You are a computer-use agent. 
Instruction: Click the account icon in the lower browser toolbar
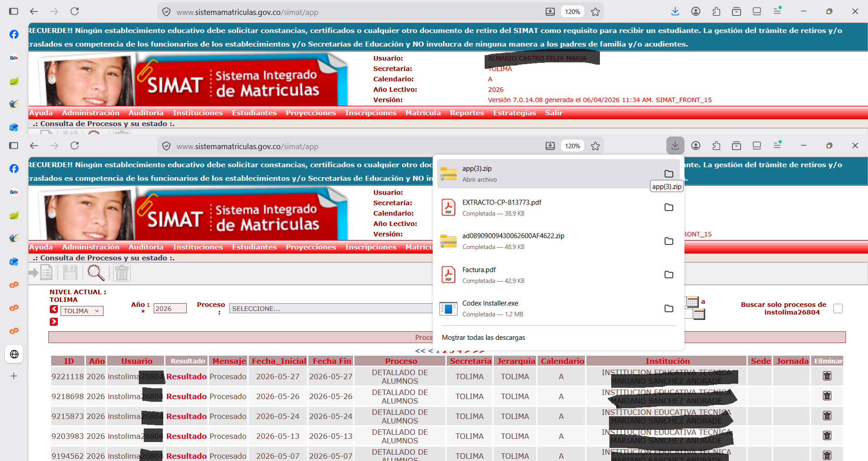click(x=696, y=146)
